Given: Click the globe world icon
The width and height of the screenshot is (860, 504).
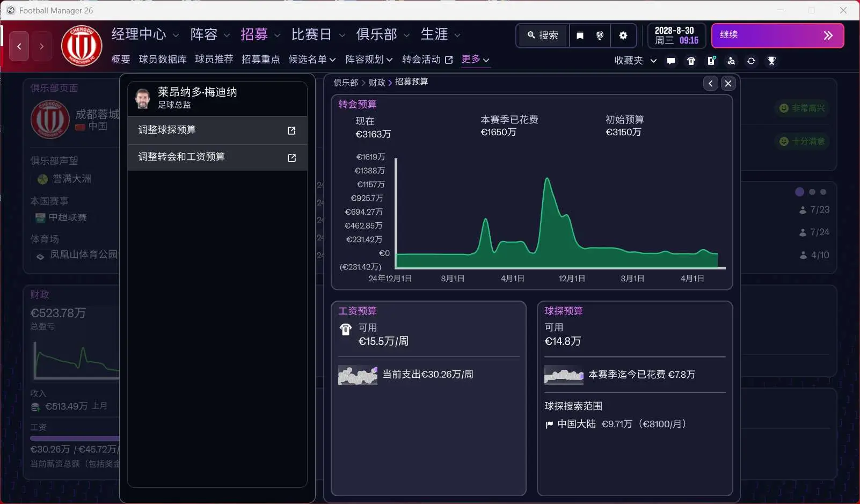Looking at the screenshot, I should (600, 35).
